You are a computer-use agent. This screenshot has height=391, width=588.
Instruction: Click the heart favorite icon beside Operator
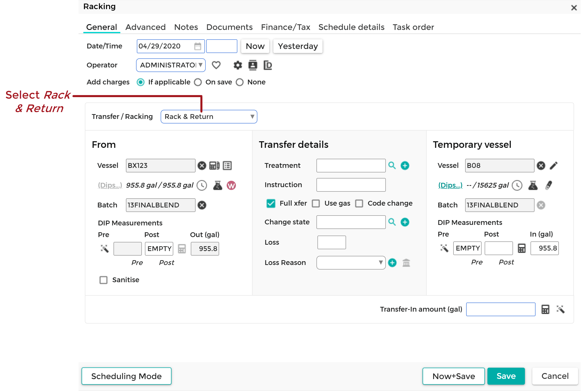(x=216, y=65)
